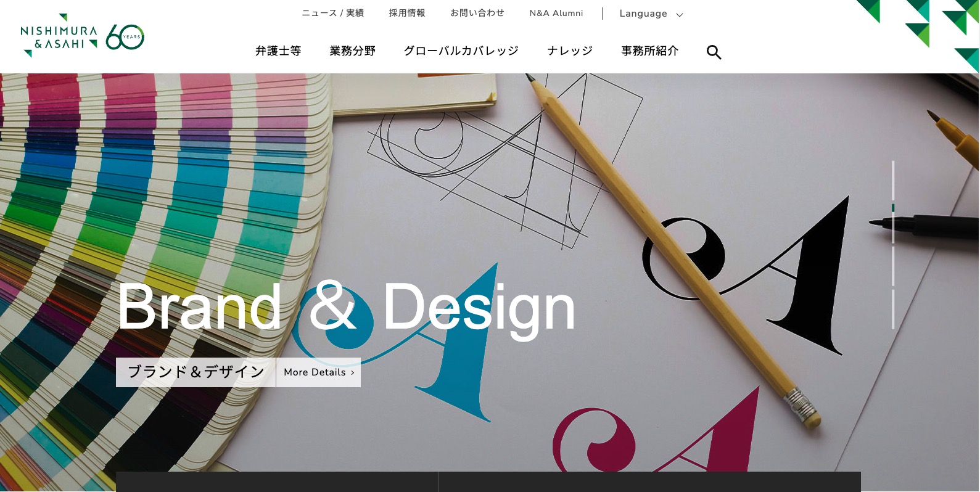Click the Brand & Design hero heading
This screenshot has height=492, width=980.
[x=346, y=307]
